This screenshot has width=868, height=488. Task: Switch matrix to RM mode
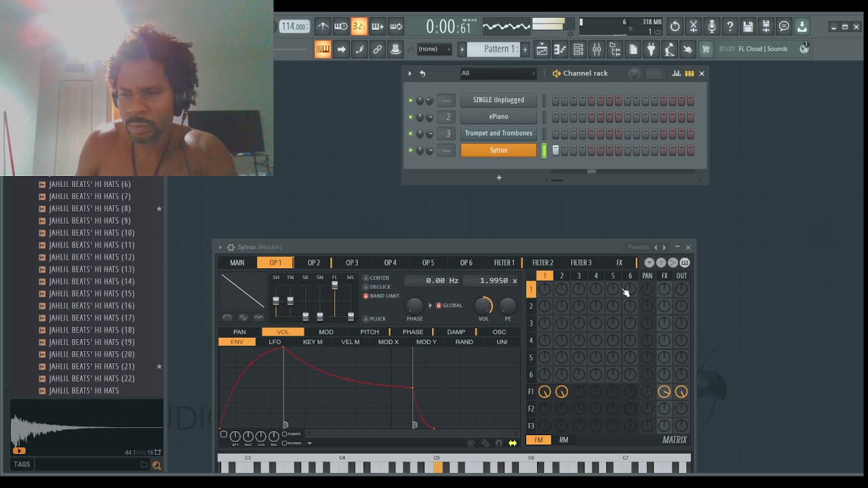pyautogui.click(x=564, y=440)
